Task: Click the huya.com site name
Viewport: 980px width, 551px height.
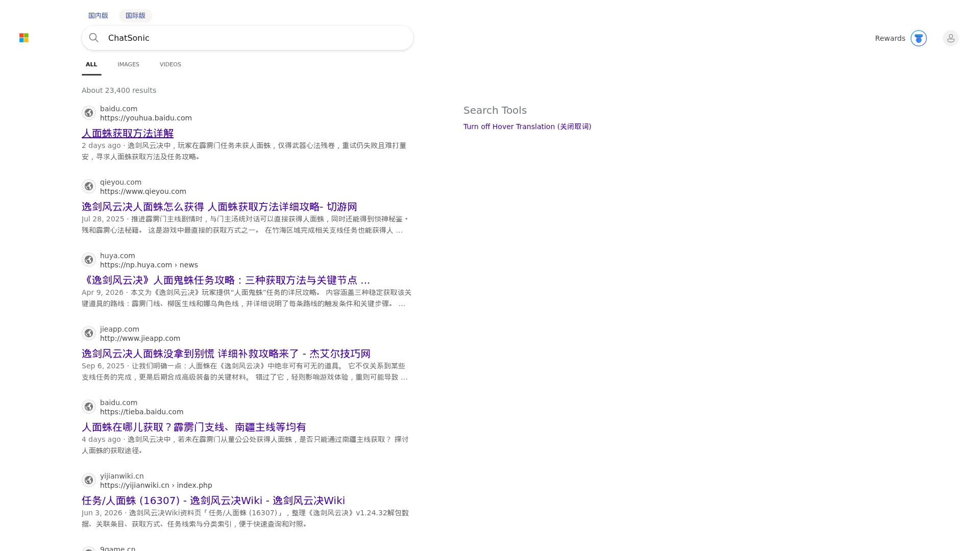Action: pyautogui.click(x=117, y=256)
